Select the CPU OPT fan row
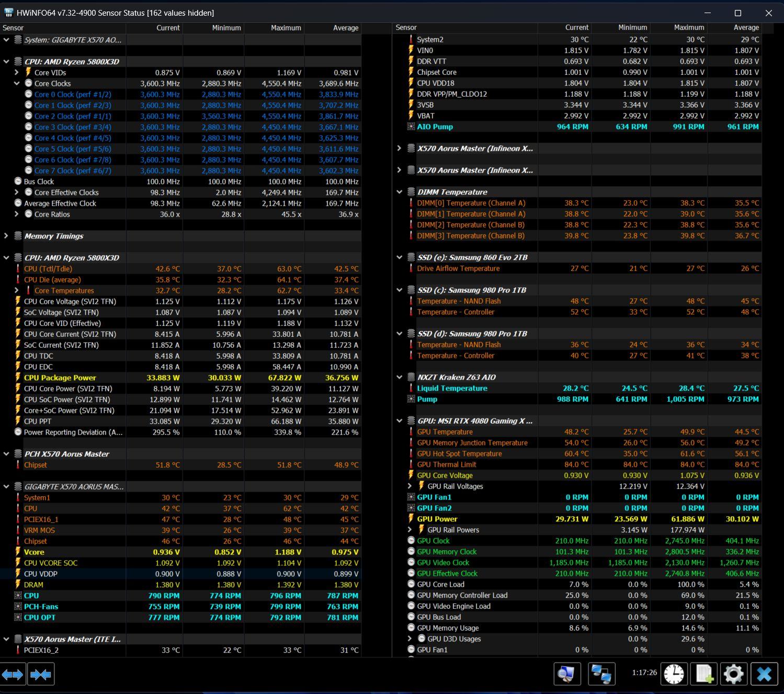 [180, 617]
